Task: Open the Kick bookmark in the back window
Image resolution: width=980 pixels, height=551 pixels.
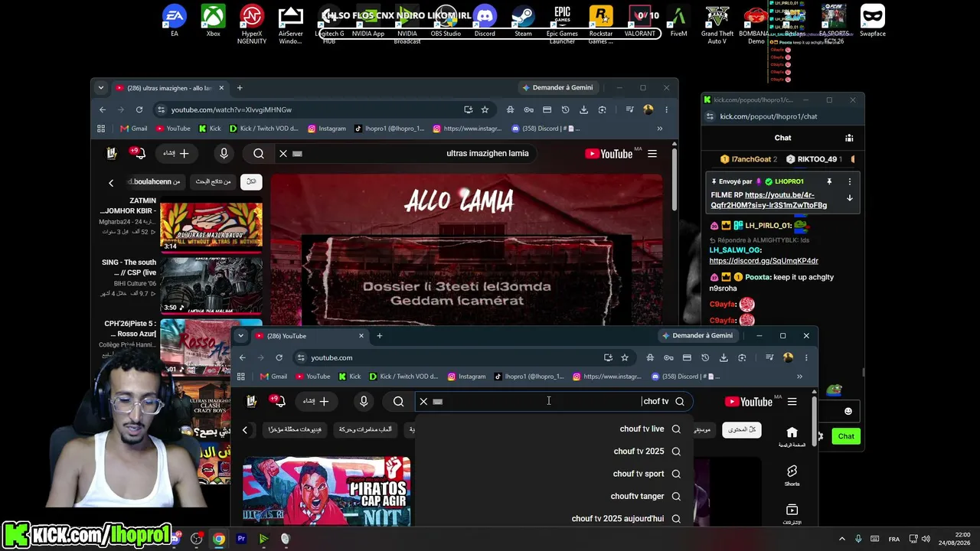Action: coord(210,129)
